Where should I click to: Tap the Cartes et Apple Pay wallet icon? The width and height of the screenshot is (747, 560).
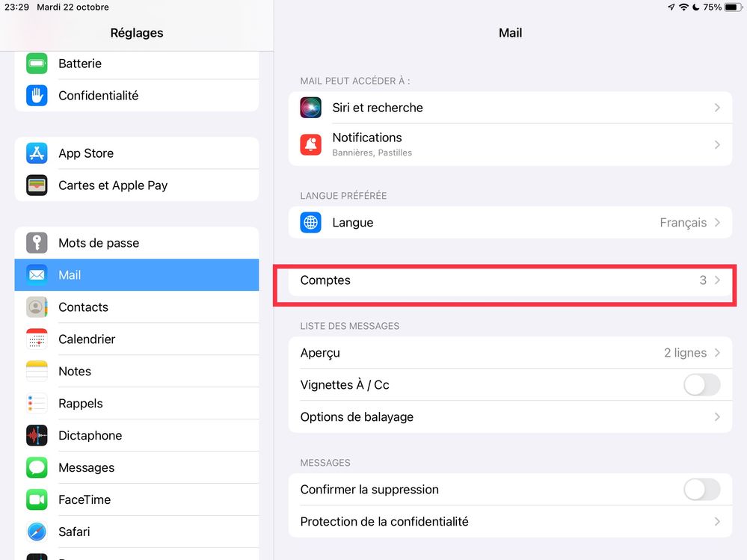point(37,185)
